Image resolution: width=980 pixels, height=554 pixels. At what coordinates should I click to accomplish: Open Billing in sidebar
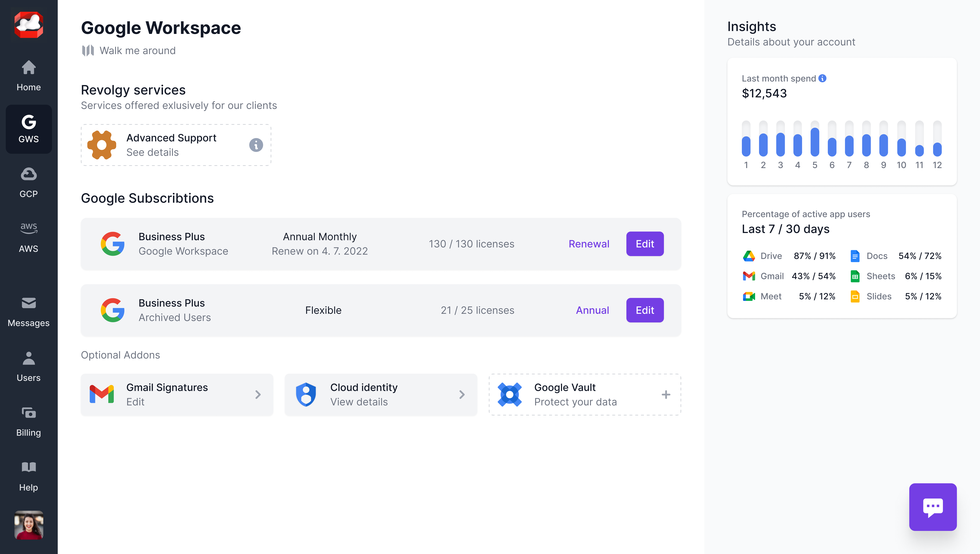[x=29, y=422]
